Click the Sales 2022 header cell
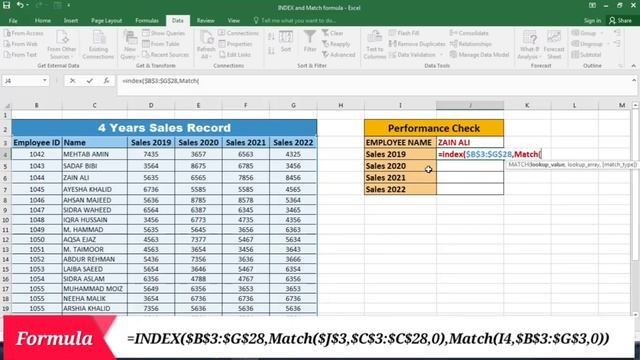The width and height of the screenshot is (640, 360). point(293,142)
